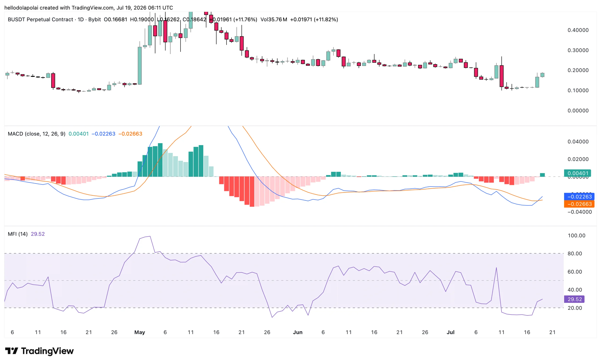Image resolution: width=601 pixels, height=364 pixels.
Task: Click the 60.00 MFI axis label
Action: [575, 272]
